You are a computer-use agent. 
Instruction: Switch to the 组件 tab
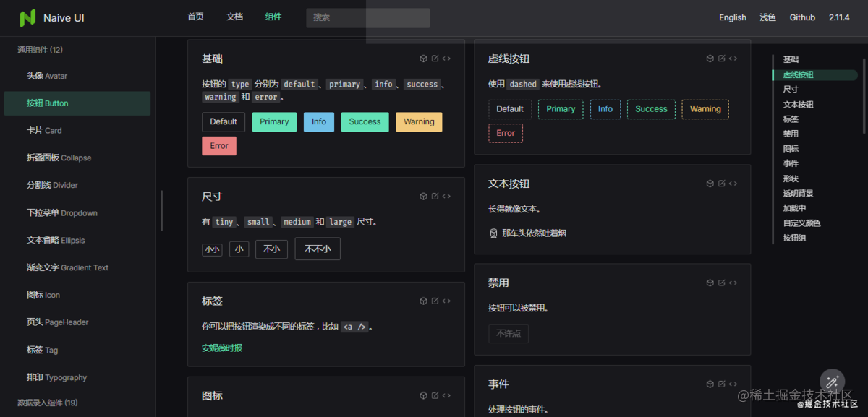pyautogui.click(x=273, y=17)
